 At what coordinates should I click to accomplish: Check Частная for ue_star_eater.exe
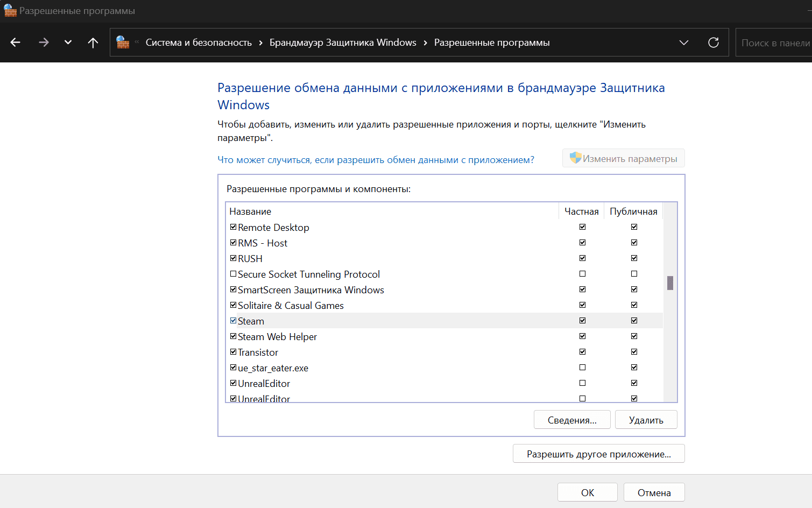coord(582,368)
